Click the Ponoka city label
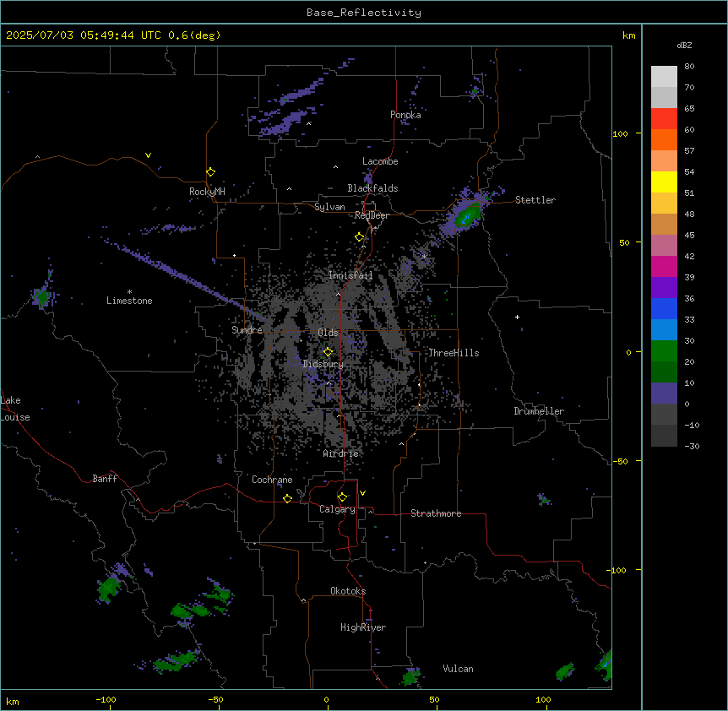 405,115
